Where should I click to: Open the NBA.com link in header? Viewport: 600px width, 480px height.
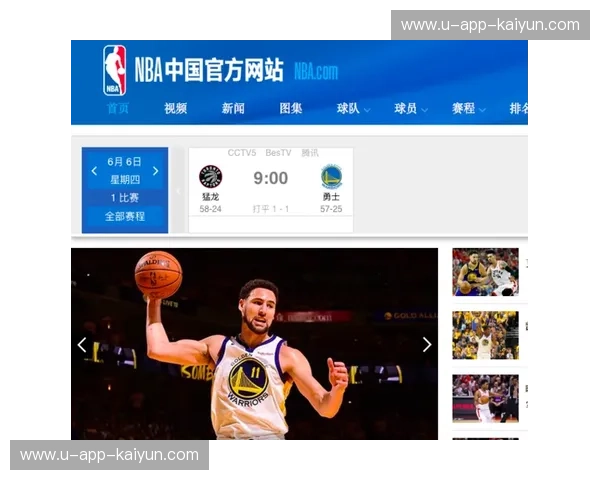(x=316, y=72)
